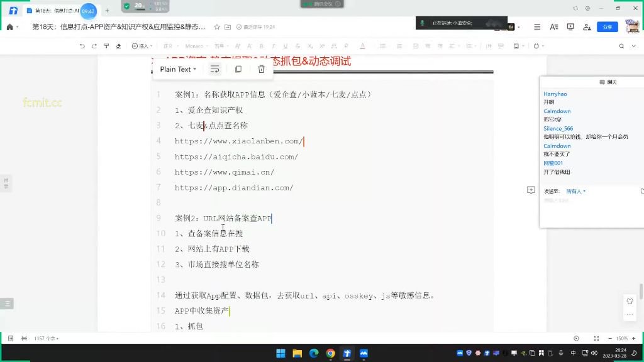Open Microsoft Edge from taskbar
Image resolution: width=644 pixels, height=362 pixels.
point(314,353)
